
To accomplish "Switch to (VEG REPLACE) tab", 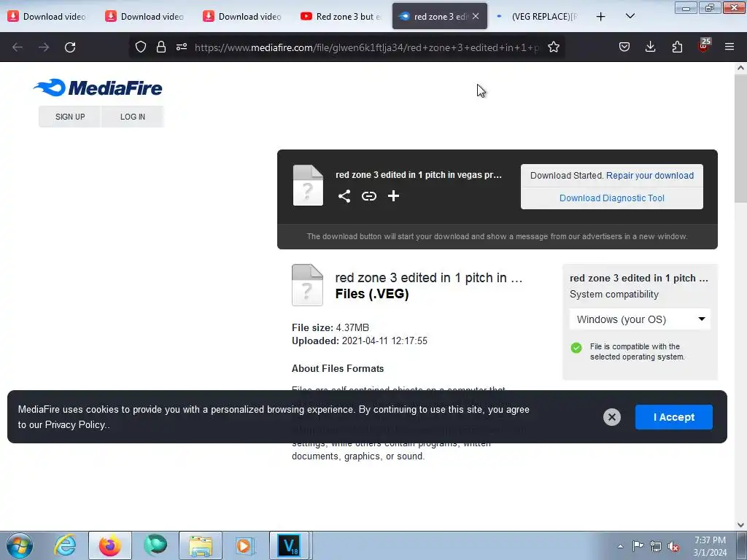I will [538, 16].
